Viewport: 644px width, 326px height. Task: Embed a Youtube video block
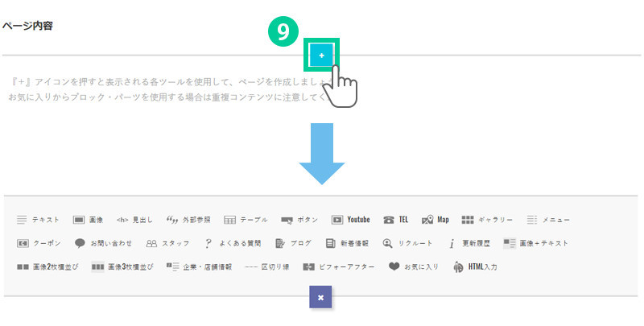click(x=351, y=219)
